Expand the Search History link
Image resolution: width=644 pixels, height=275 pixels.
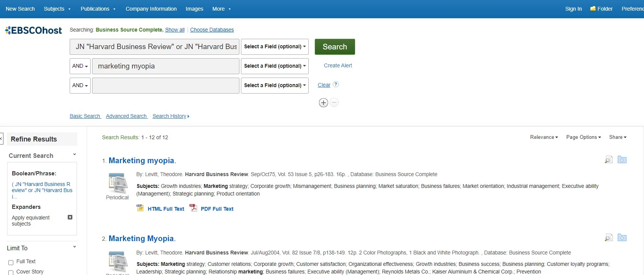click(x=171, y=116)
